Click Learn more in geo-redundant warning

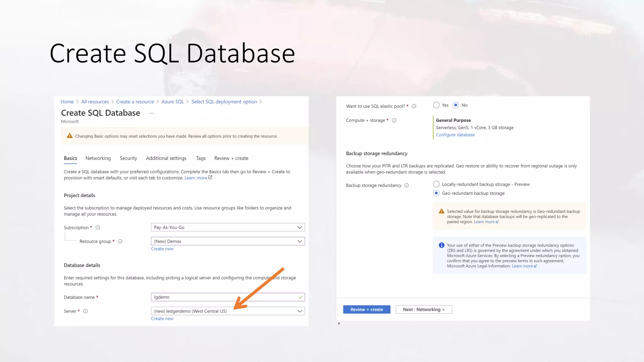(484, 222)
